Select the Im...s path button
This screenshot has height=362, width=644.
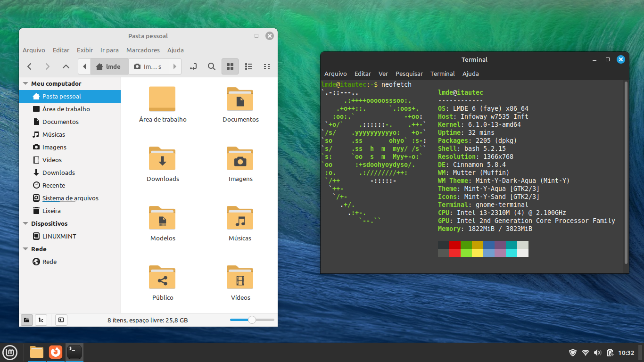coord(148,66)
